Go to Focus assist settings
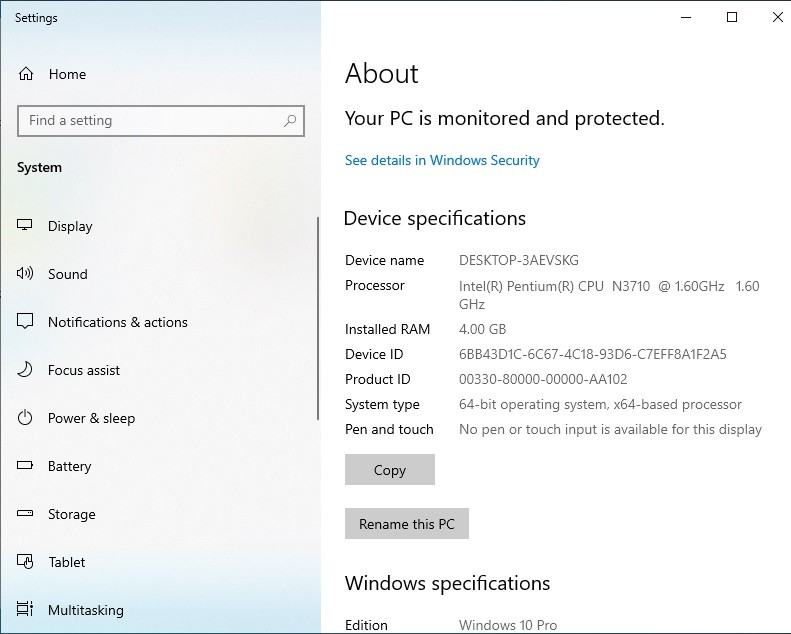 [84, 370]
